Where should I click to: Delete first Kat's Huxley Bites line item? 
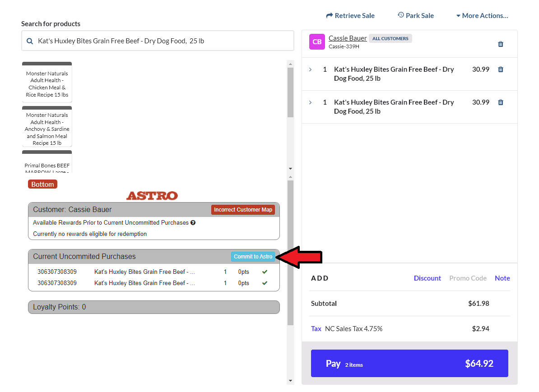pyautogui.click(x=500, y=69)
